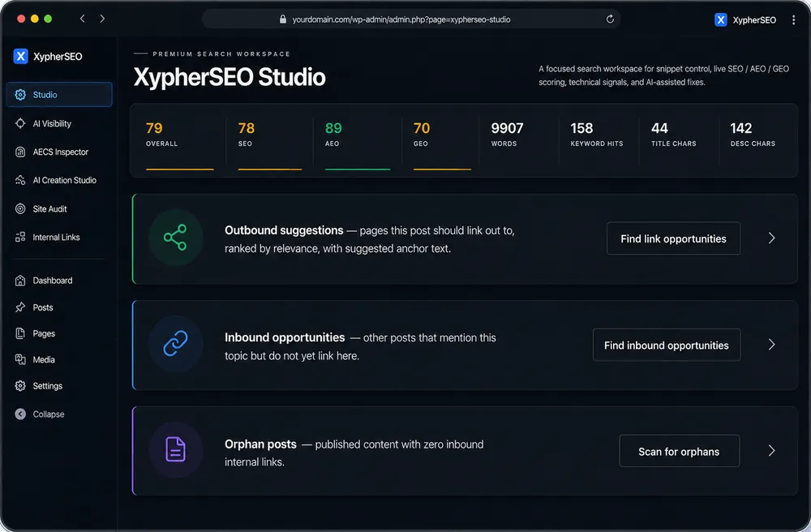Click the green AEO progress bar
Image resolution: width=811 pixels, height=532 pixels.
coord(358,169)
